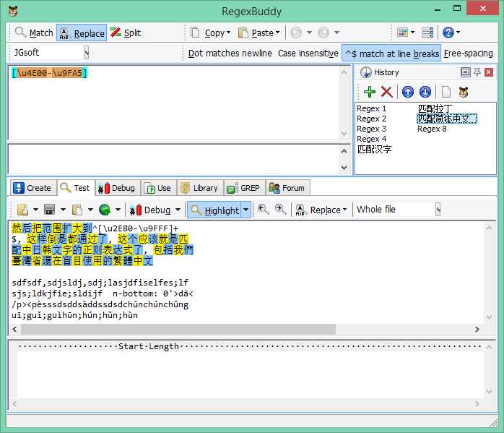This screenshot has width=504, height=433.
Task: Pin the History panel
Action: pos(477,72)
